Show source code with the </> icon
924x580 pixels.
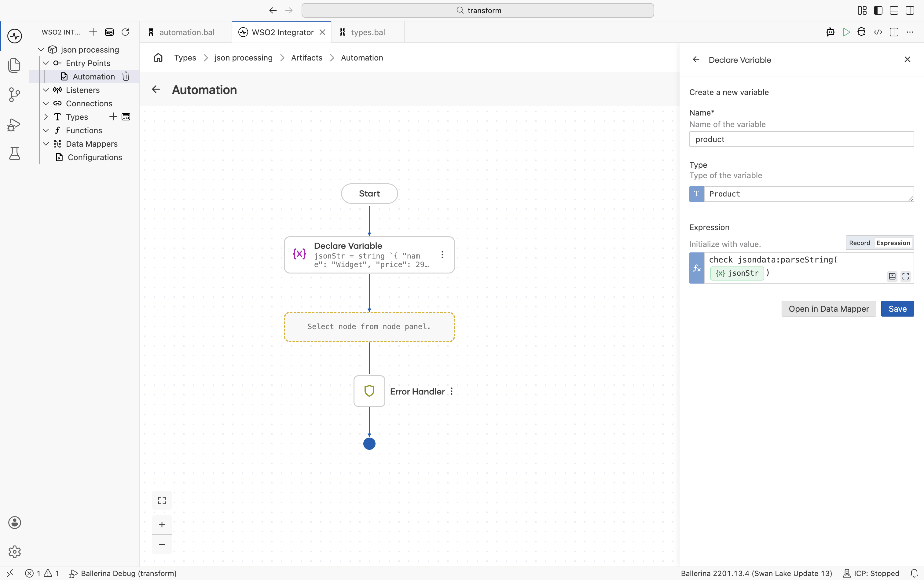878,32
